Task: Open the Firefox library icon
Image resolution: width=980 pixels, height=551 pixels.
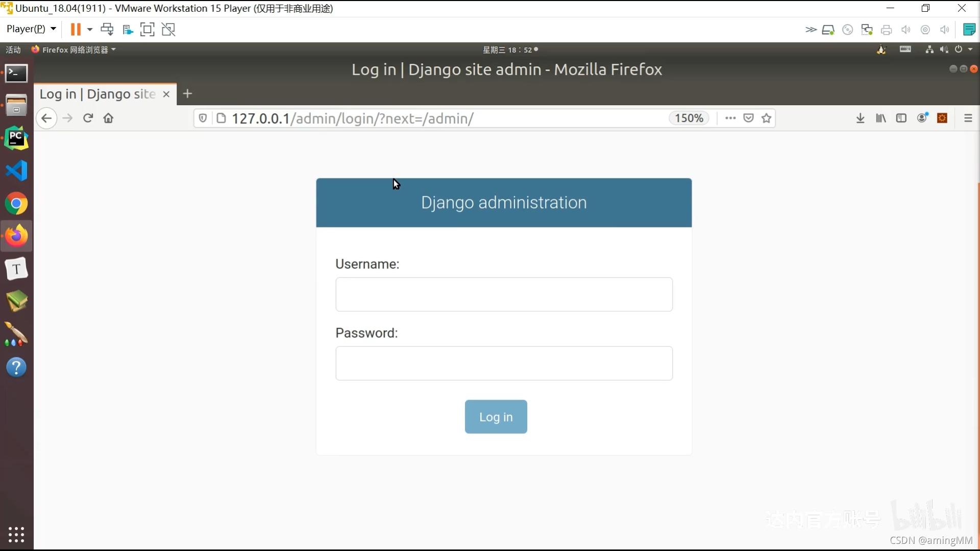Action: [x=881, y=118]
